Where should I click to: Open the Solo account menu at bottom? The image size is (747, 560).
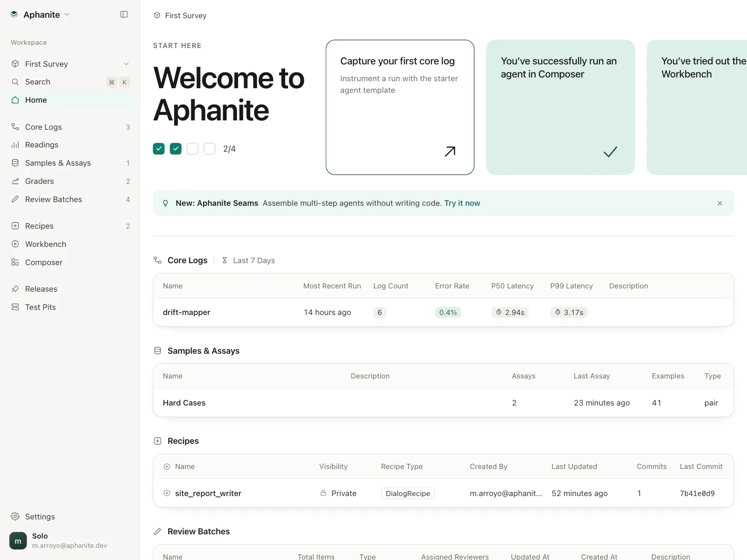click(70, 541)
